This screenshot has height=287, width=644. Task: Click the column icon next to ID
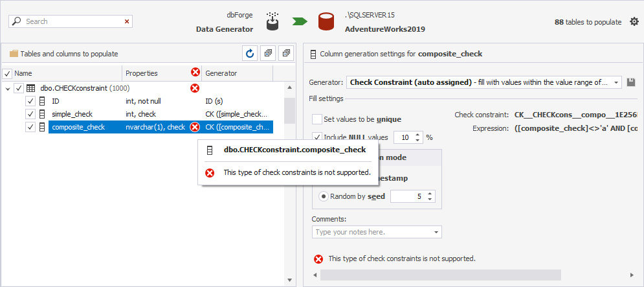pos(42,101)
